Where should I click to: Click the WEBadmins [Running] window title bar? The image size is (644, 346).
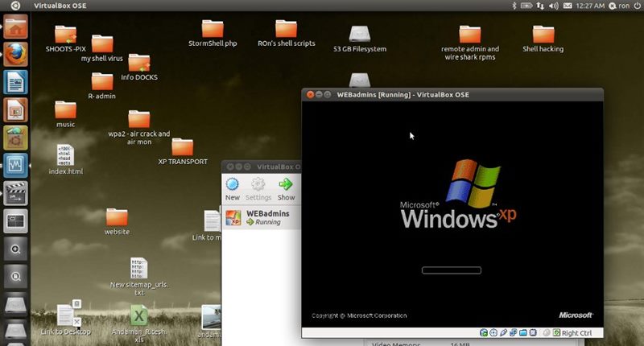click(x=452, y=94)
